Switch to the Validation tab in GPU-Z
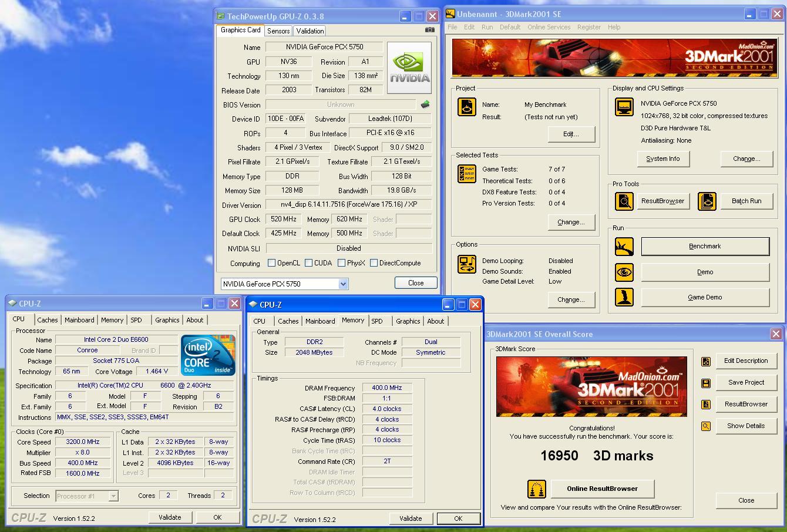Screen dimensions: 787x532 310,31
